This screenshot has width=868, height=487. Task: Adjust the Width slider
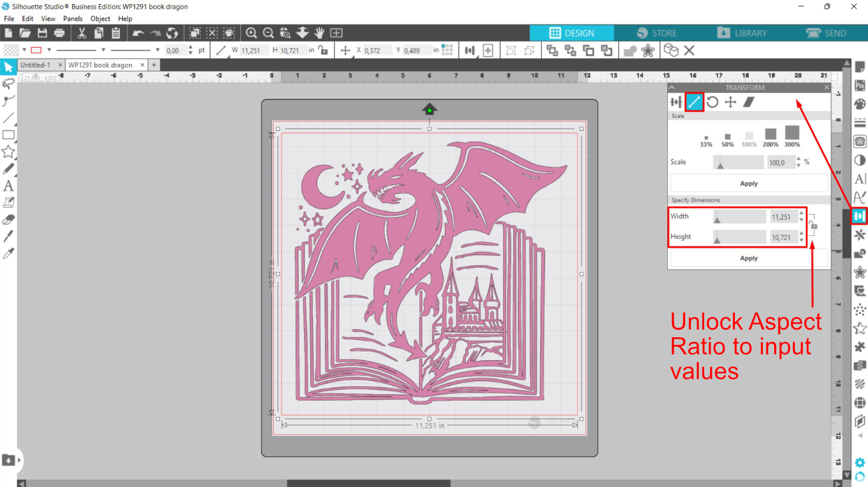point(739,217)
